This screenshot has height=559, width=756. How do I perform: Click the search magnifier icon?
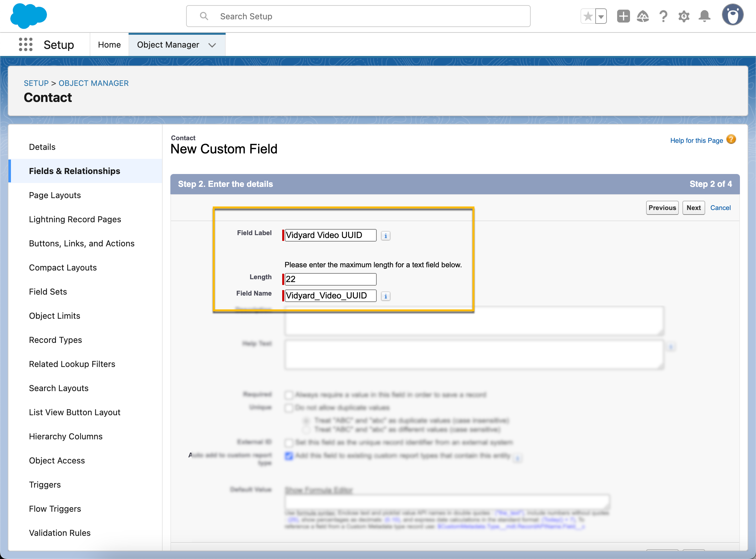coord(204,16)
